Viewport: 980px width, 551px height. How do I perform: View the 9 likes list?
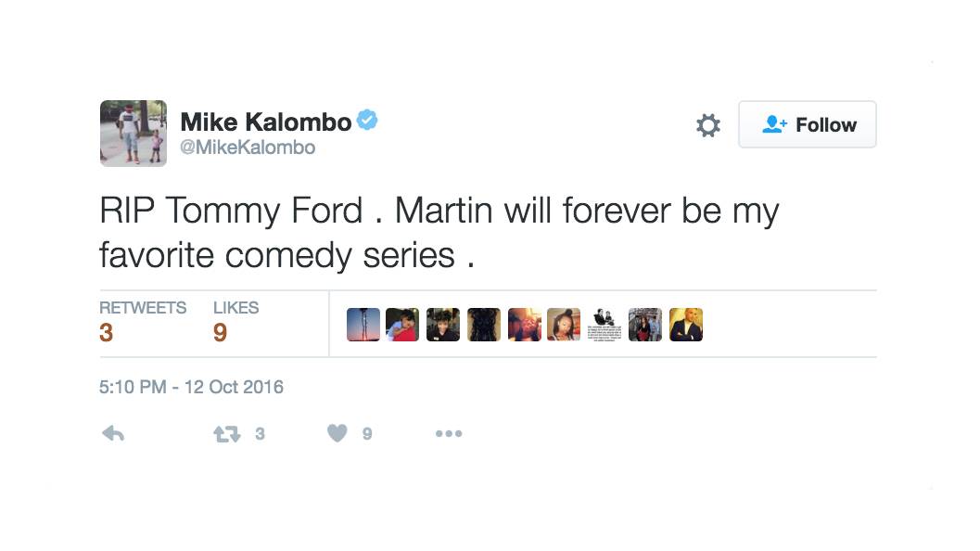click(x=235, y=322)
